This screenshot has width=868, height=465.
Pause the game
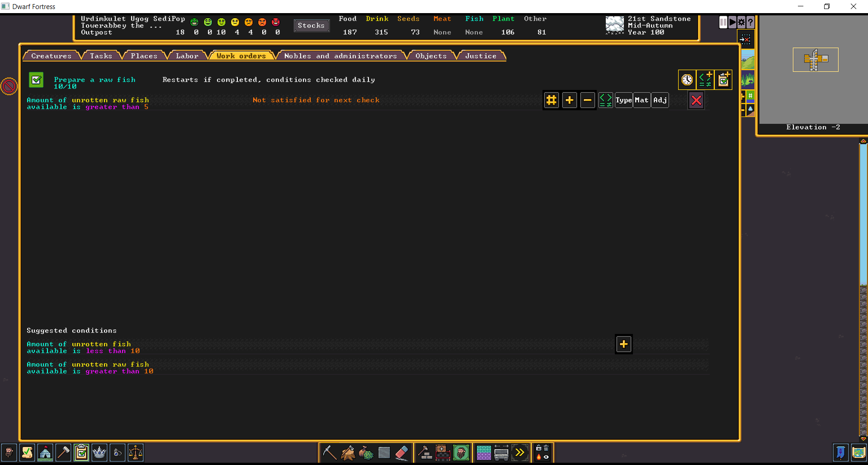click(x=723, y=22)
